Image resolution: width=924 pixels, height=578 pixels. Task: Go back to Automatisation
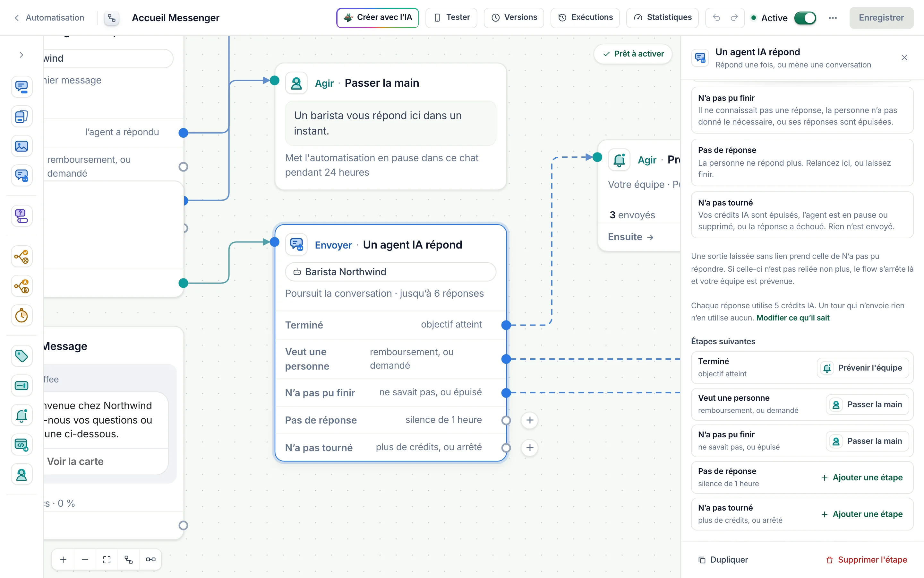click(49, 18)
